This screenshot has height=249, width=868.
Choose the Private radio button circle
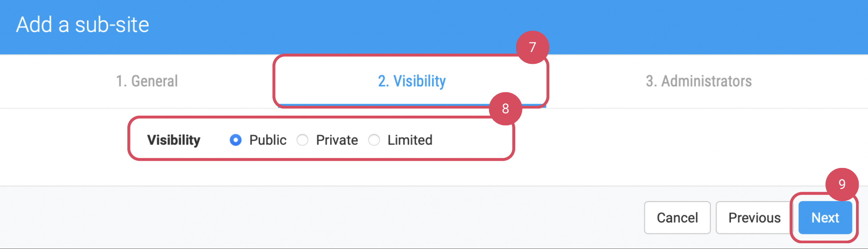click(303, 140)
